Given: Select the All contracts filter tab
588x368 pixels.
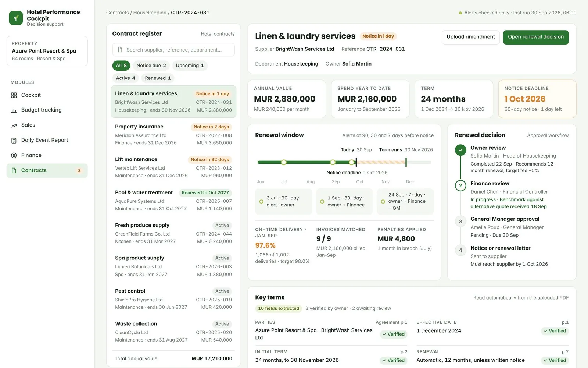Looking at the screenshot, I should pos(121,66).
